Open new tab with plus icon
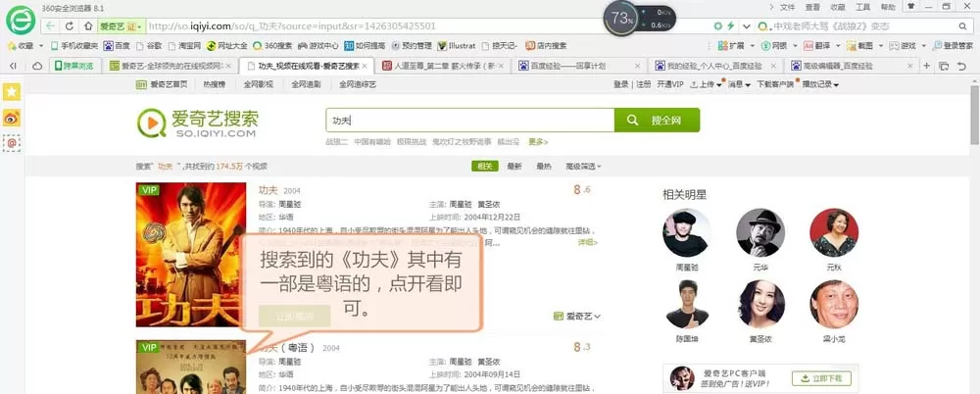This screenshot has width=980, height=394. click(x=927, y=66)
